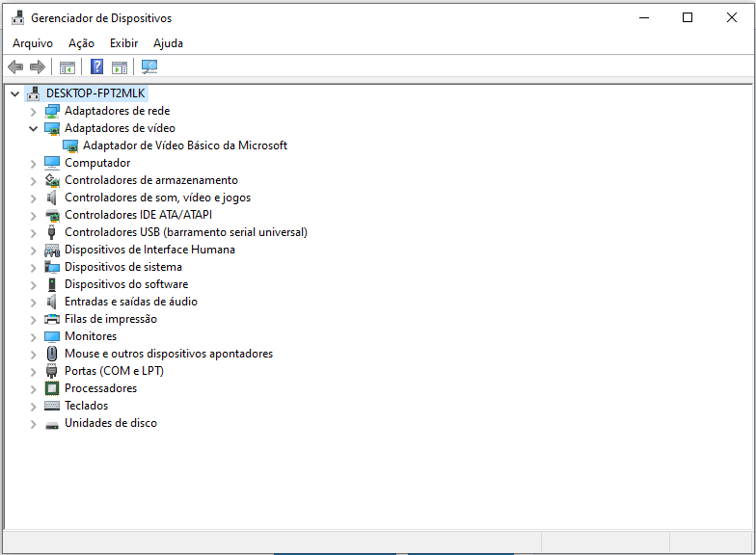Select the 'Teclados' label

tap(87, 406)
